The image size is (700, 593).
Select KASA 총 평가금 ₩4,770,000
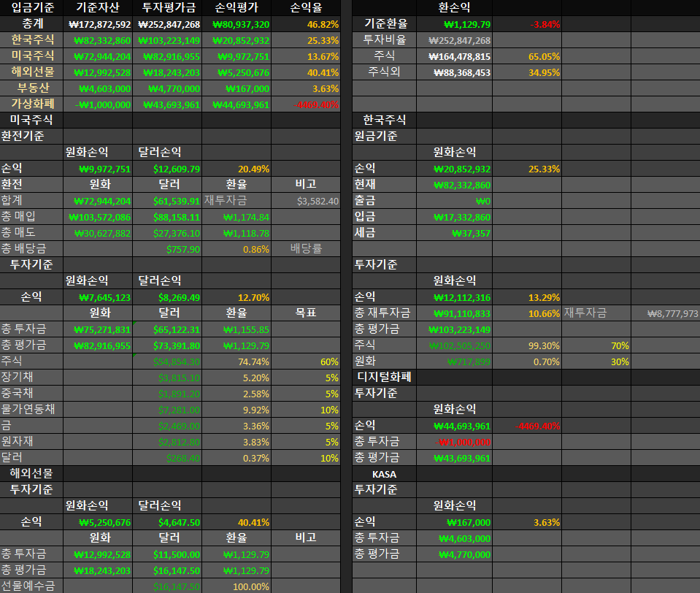(455, 554)
